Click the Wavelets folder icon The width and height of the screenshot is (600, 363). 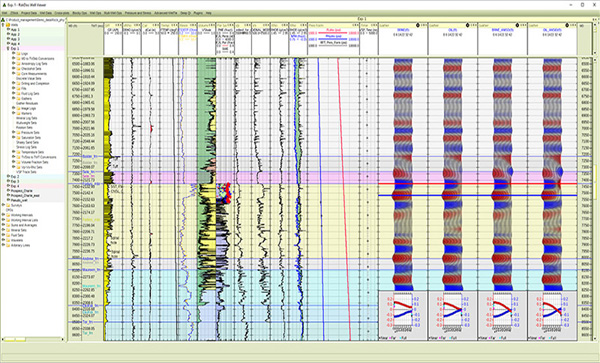click(8, 240)
